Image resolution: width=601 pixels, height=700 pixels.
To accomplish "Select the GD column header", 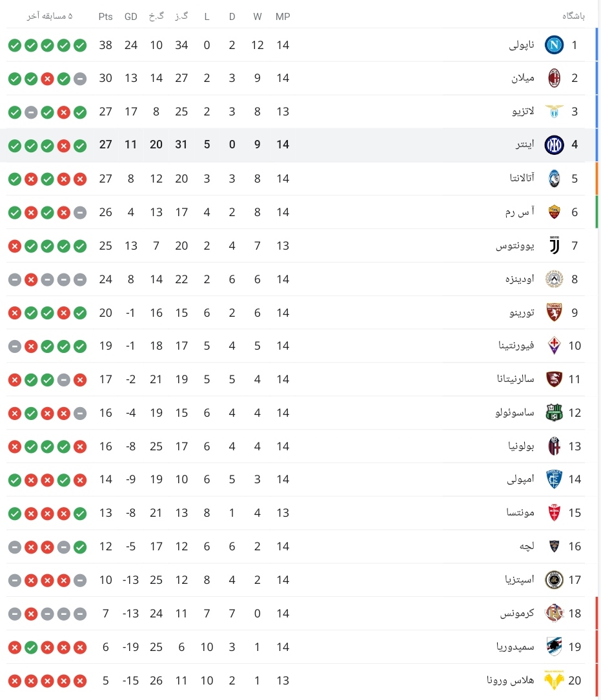I will click(x=130, y=17).
